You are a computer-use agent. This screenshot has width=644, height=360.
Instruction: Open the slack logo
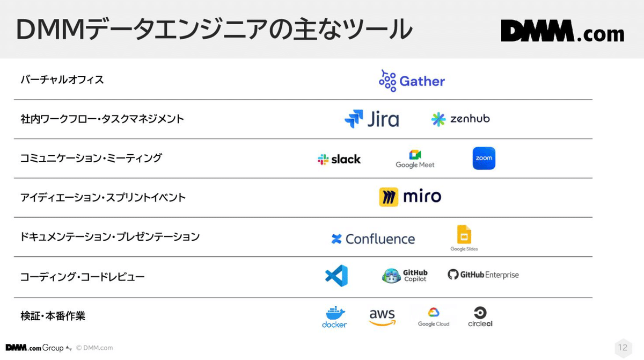point(339,159)
